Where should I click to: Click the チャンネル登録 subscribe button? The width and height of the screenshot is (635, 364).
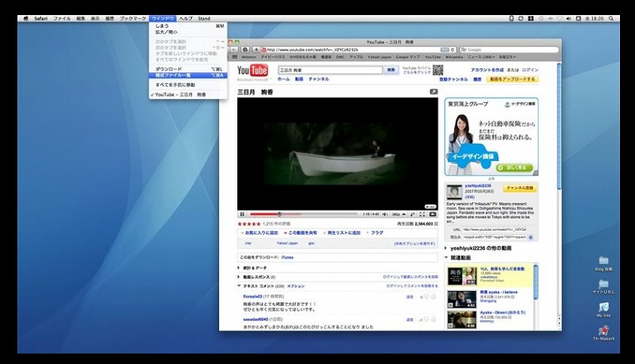pos(520,188)
